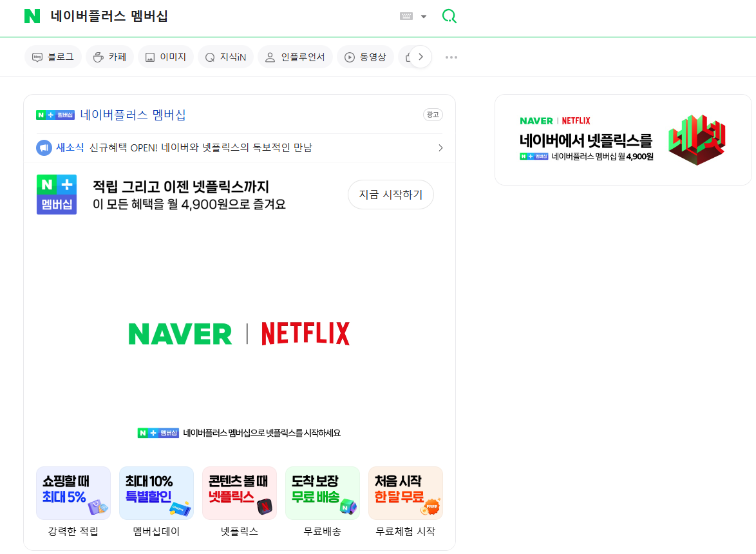
Task: Click the green Naver N logo
Action: click(32, 16)
